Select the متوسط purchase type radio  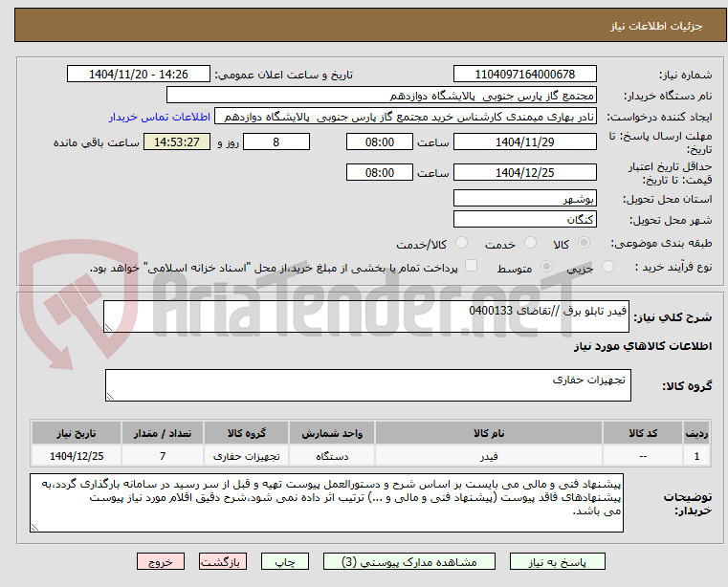click(546, 267)
